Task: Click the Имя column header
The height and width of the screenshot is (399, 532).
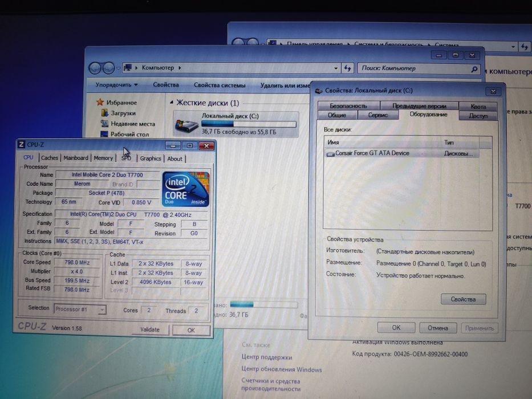Action: click(383, 142)
